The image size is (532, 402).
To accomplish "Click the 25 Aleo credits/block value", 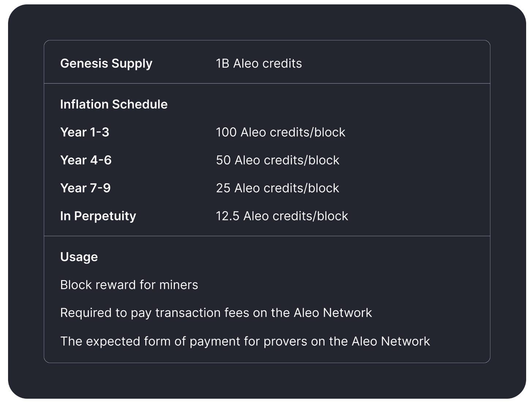I will (277, 188).
